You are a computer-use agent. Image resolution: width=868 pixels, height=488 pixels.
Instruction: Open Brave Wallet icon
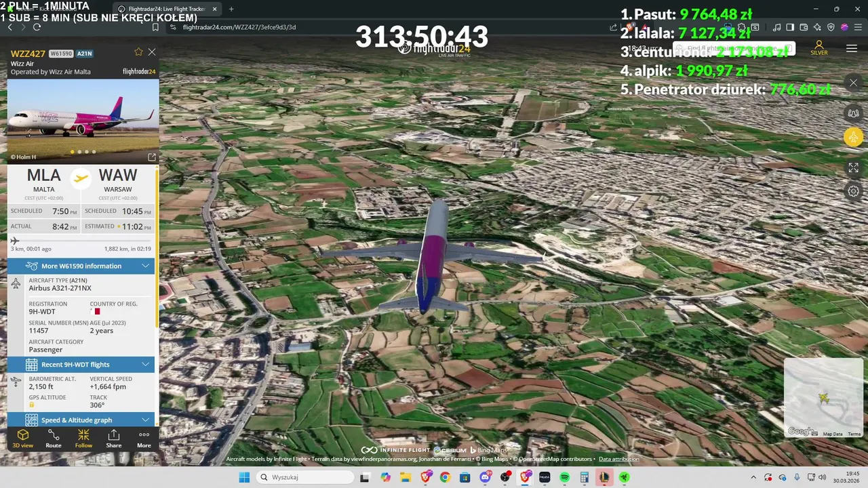point(804,27)
